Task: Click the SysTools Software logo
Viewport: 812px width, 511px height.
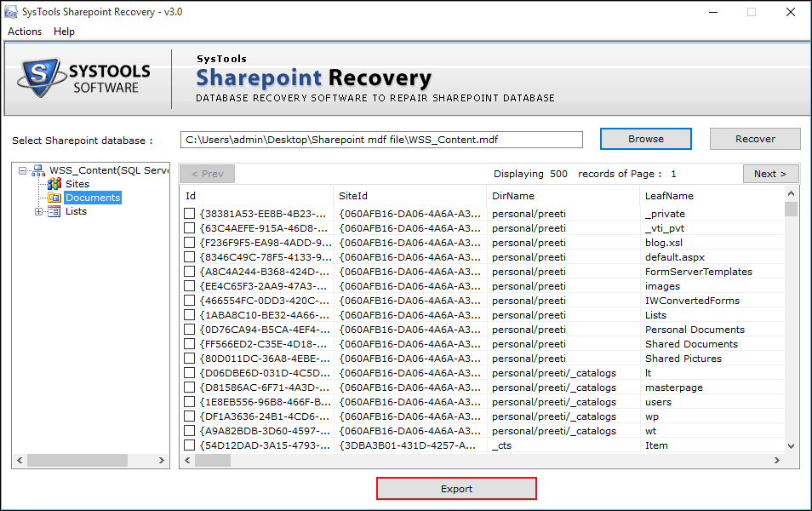Action: 84,78
